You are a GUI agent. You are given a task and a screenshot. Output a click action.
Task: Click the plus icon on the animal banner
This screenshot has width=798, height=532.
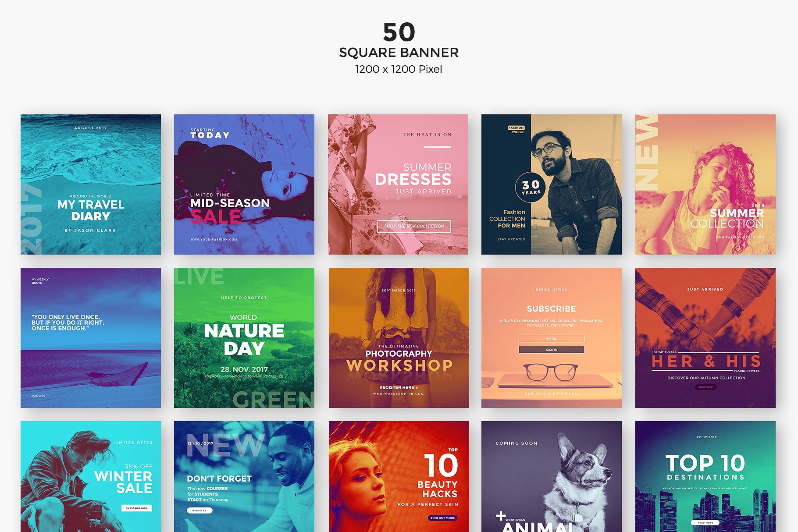(x=501, y=516)
